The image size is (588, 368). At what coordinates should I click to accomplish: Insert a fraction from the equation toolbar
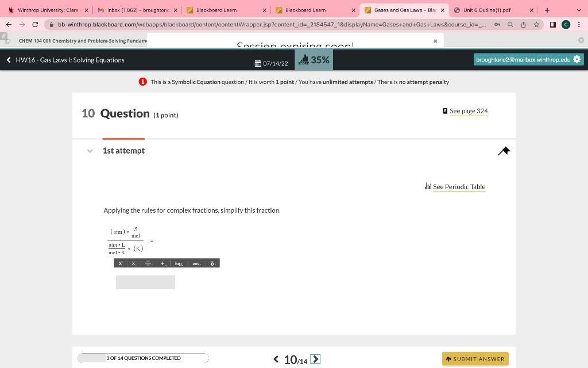pyautogui.click(x=149, y=263)
